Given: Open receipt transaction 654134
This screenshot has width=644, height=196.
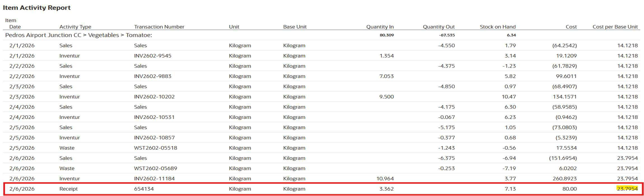Looking at the screenshot, I should [x=144, y=189].
